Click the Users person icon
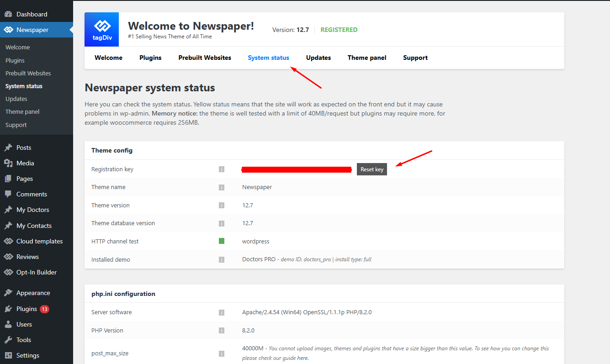The image size is (610, 364). point(8,324)
